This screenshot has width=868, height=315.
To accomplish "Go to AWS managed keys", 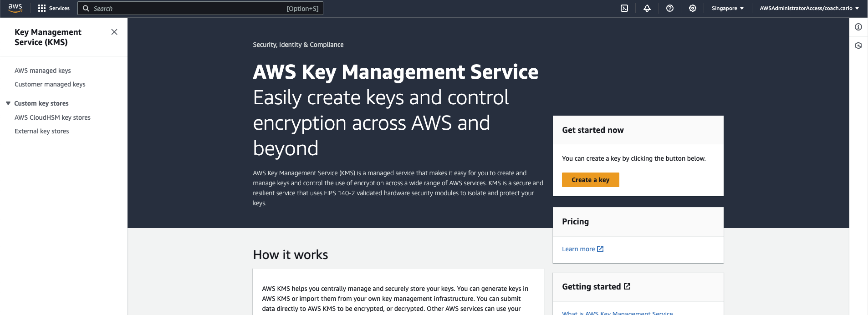I will (43, 71).
